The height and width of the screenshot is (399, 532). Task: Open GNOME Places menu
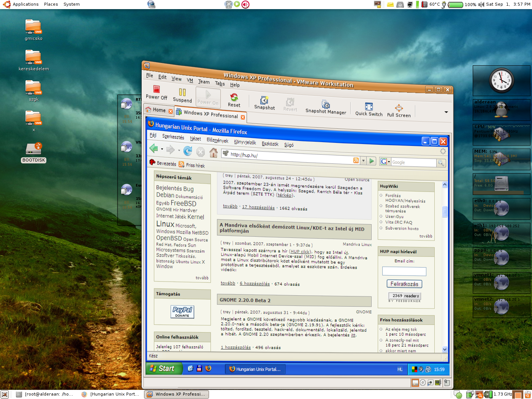[51, 4]
